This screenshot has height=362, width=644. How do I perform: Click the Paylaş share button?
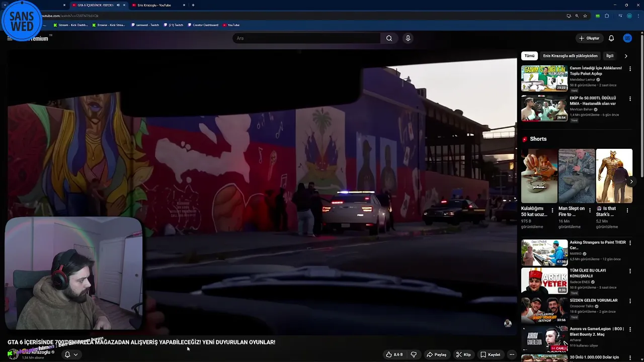click(437, 354)
